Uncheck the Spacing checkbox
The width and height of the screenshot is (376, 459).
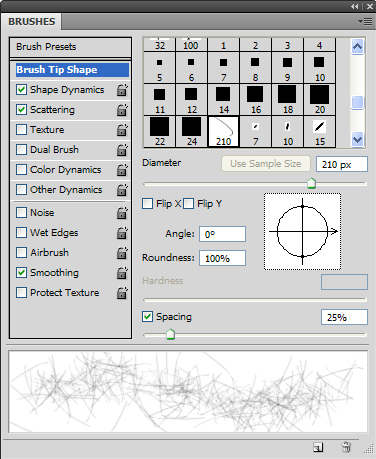tap(147, 317)
